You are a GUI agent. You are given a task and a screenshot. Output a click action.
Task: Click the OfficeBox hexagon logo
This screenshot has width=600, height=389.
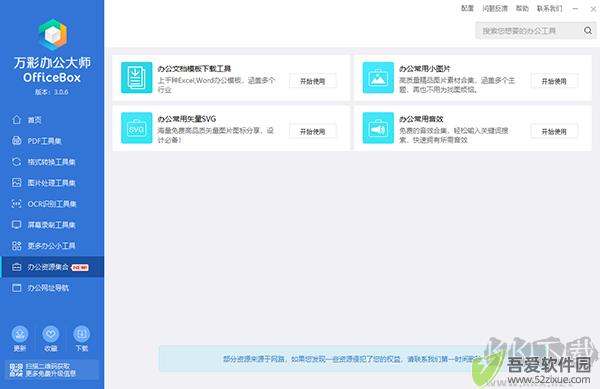pyautogui.click(x=52, y=35)
